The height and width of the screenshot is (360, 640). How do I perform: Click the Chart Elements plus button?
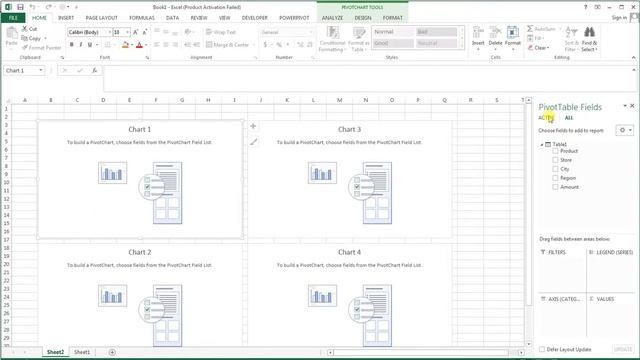253,126
